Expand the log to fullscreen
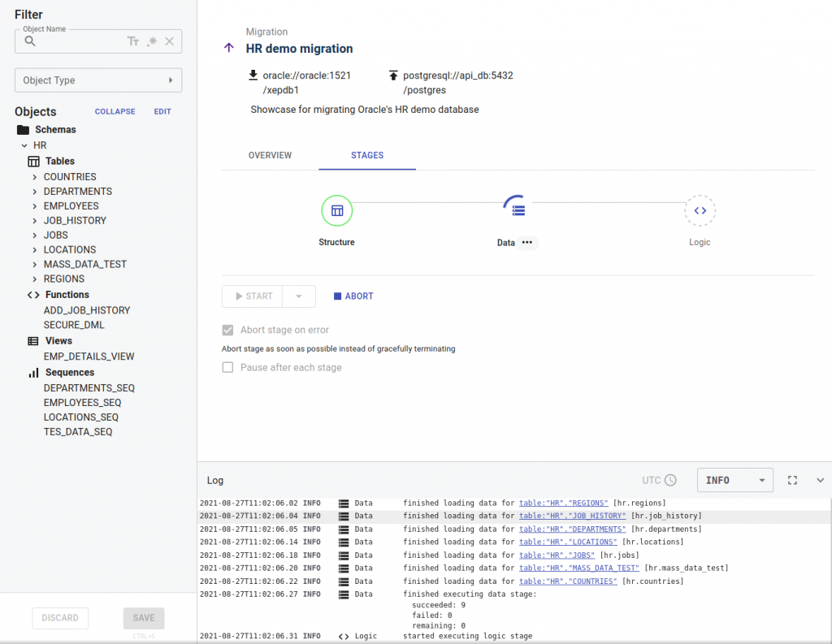 point(792,480)
